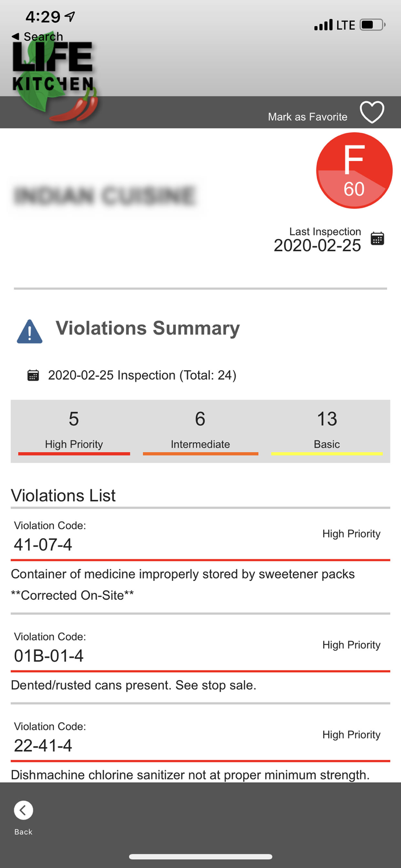Click the battery indicator in status bar
The image size is (401, 868).
click(x=372, y=25)
